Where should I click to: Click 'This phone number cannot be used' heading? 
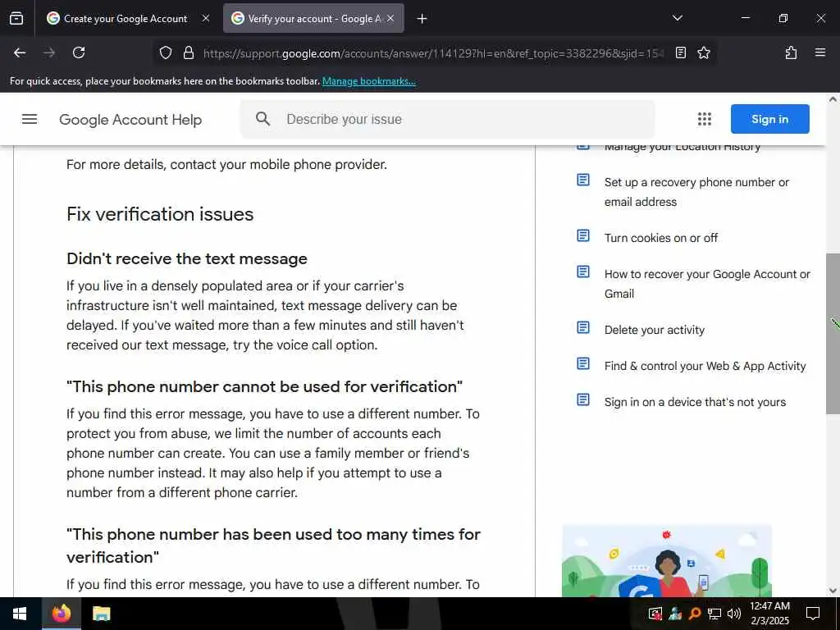(265, 387)
